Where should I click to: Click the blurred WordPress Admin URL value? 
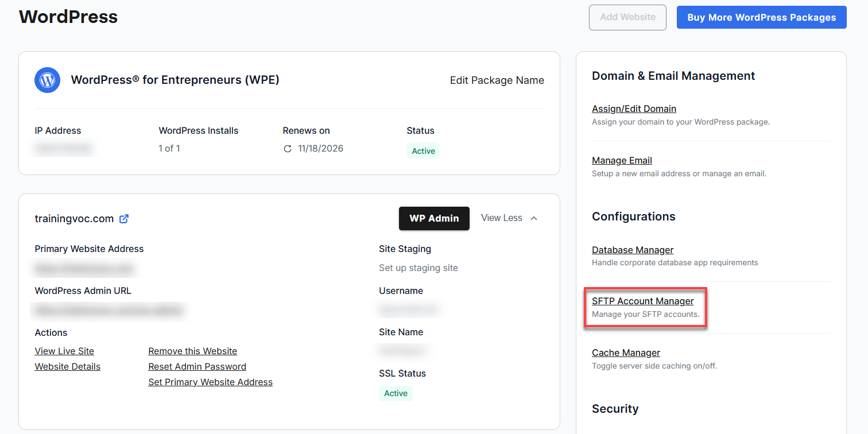tap(109, 311)
